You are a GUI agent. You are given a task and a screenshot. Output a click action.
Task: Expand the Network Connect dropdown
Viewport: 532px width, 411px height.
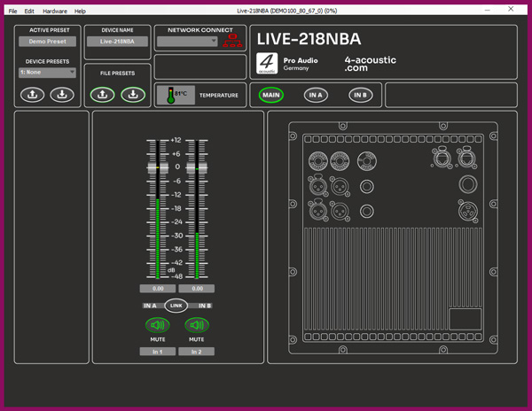(x=187, y=42)
